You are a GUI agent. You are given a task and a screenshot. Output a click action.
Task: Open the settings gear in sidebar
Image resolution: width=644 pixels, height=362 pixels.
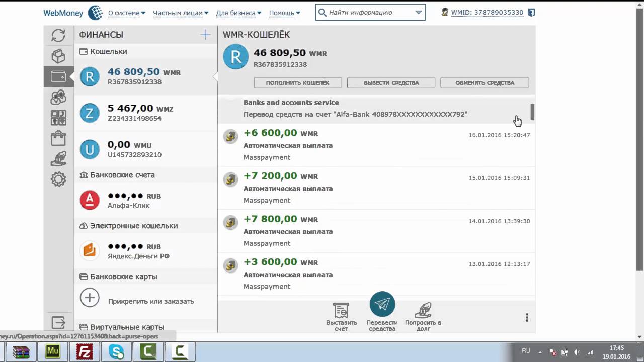point(58,179)
